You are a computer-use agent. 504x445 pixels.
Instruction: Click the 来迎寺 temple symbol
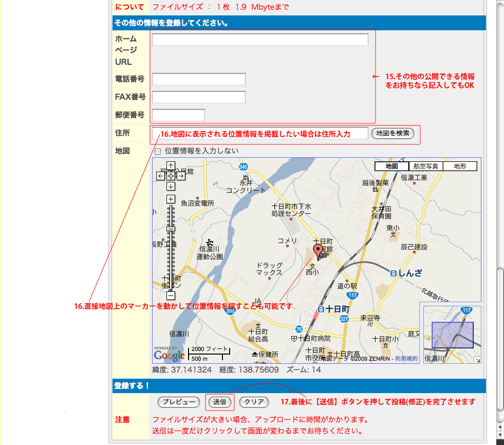pyautogui.click(x=370, y=324)
